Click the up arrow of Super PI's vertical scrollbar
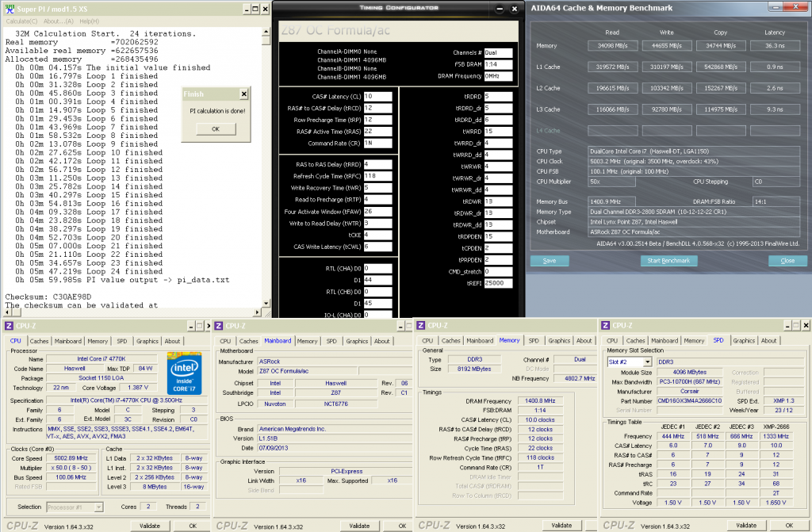 [x=266, y=31]
